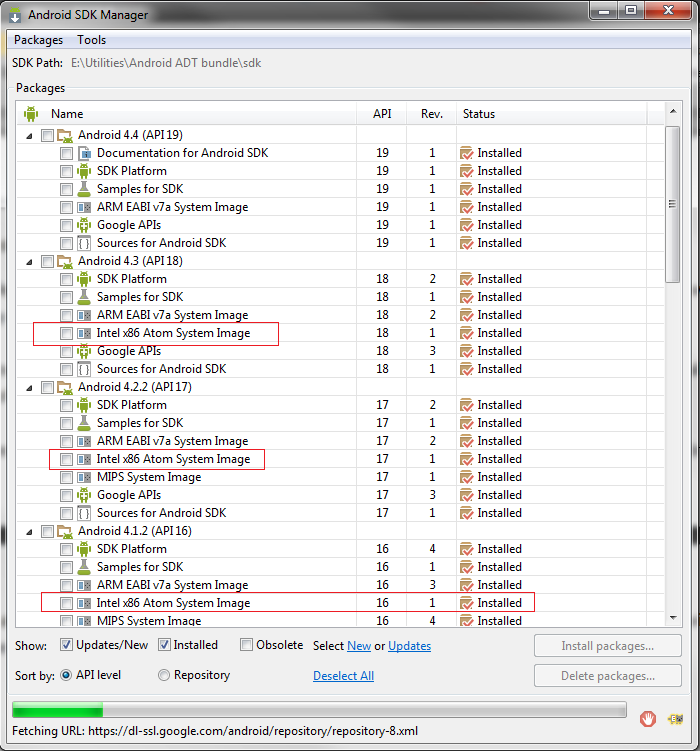This screenshot has height=751, width=700.
Task: Click MIPS System Image icon, API 17
Action: tap(84, 478)
